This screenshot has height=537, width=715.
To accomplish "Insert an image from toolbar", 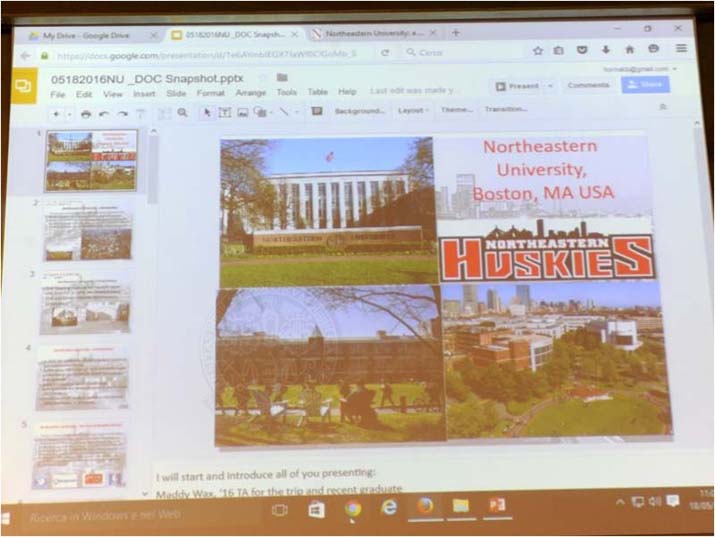I will tap(243, 112).
